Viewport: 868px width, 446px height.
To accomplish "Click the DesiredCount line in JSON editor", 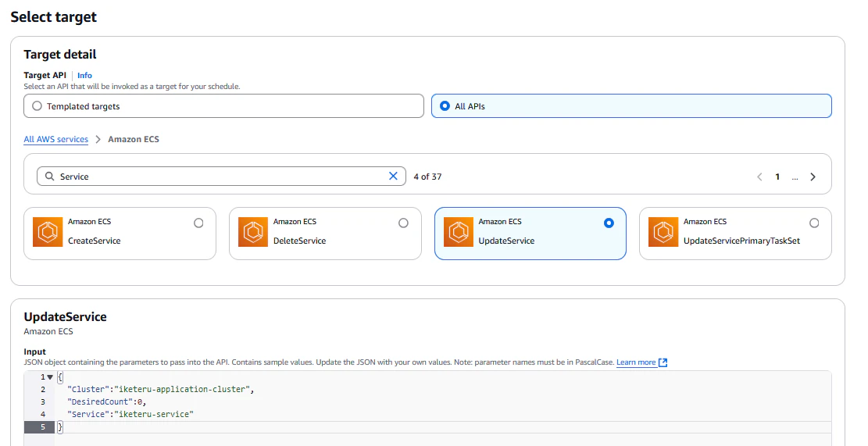I will (x=106, y=402).
